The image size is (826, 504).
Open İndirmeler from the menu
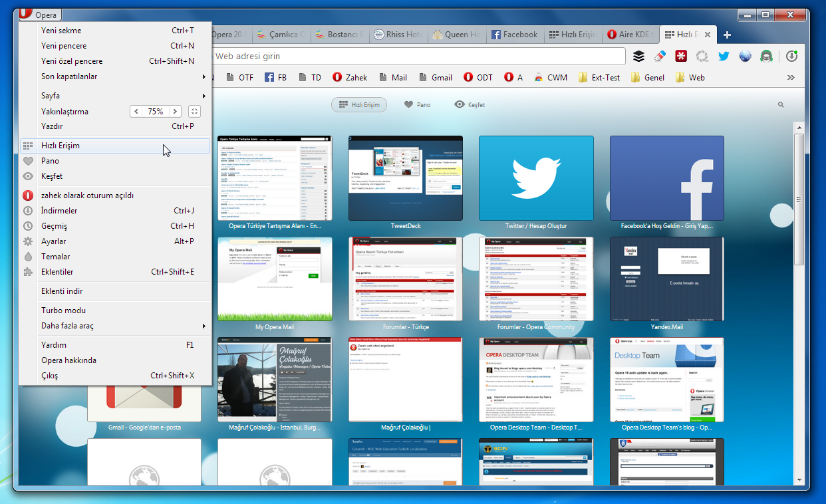pos(115,211)
